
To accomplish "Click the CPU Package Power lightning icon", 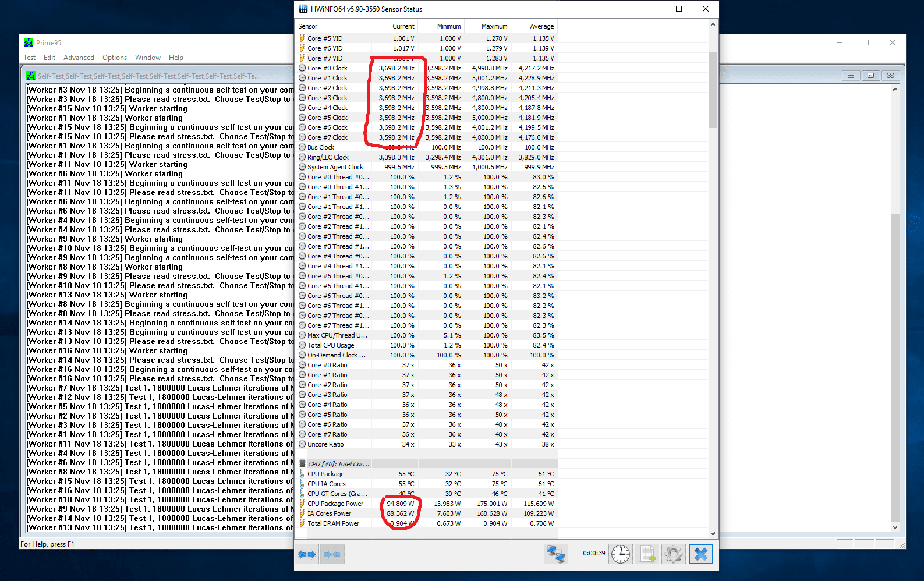I will tap(302, 504).
